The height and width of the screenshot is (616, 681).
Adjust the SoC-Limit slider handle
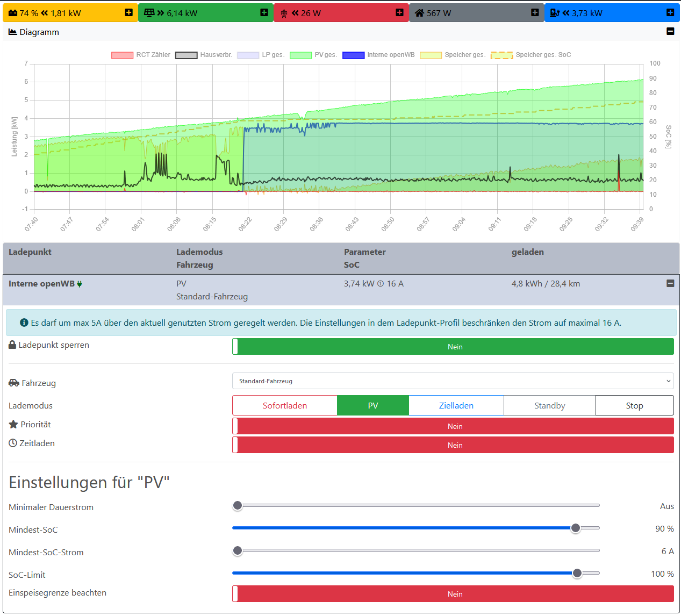577,573
